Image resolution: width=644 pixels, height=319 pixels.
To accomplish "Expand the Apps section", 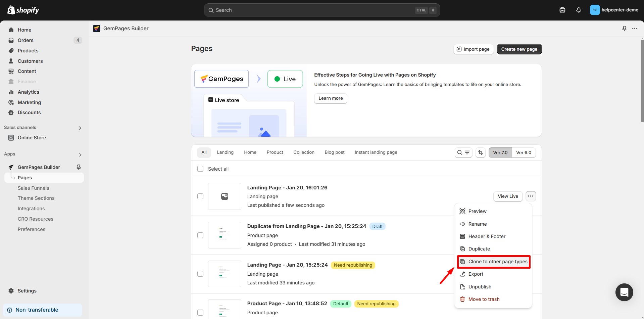I will tap(80, 154).
